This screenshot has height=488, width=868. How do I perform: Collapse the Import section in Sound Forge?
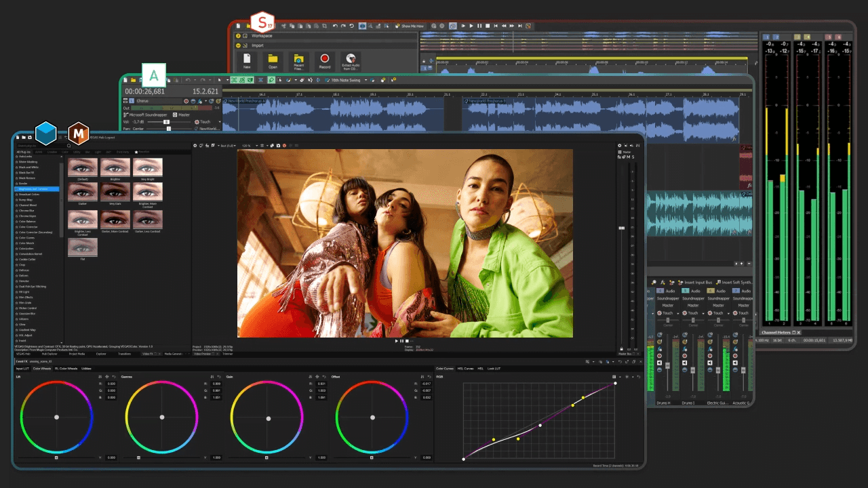coord(238,45)
